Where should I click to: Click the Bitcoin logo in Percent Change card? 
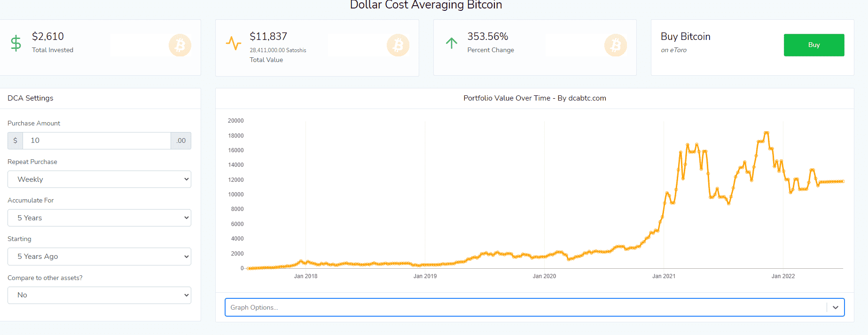point(616,45)
